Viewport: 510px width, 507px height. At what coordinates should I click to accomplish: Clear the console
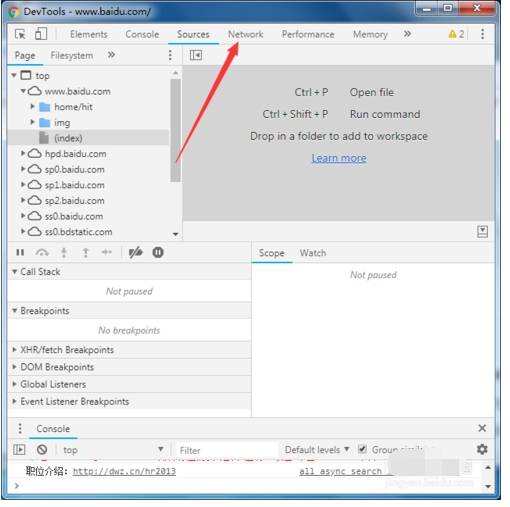(42, 450)
